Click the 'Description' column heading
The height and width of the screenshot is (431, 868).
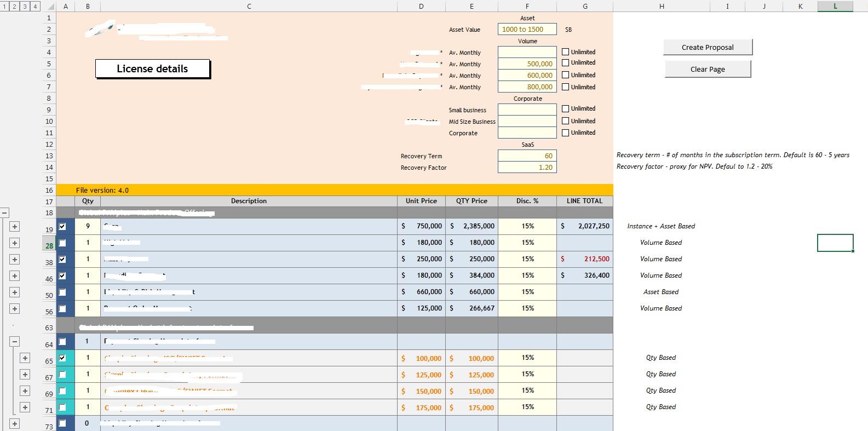tap(249, 201)
